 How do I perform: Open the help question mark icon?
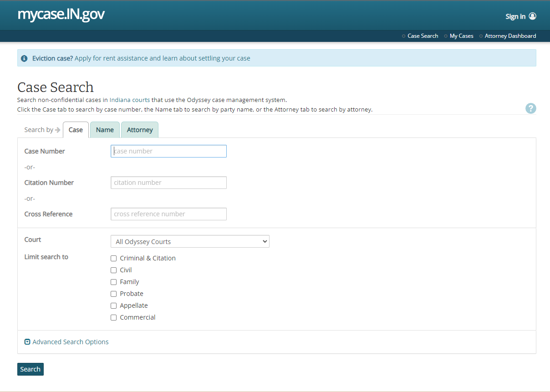coord(530,108)
